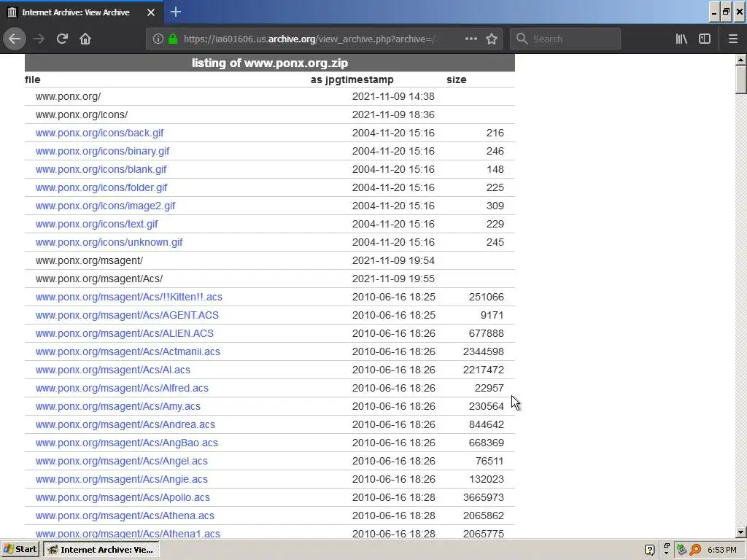Click the forward navigation arrow
Image resolution: width=747 pixels, height=560 pixels.
[x=39, y=39]
